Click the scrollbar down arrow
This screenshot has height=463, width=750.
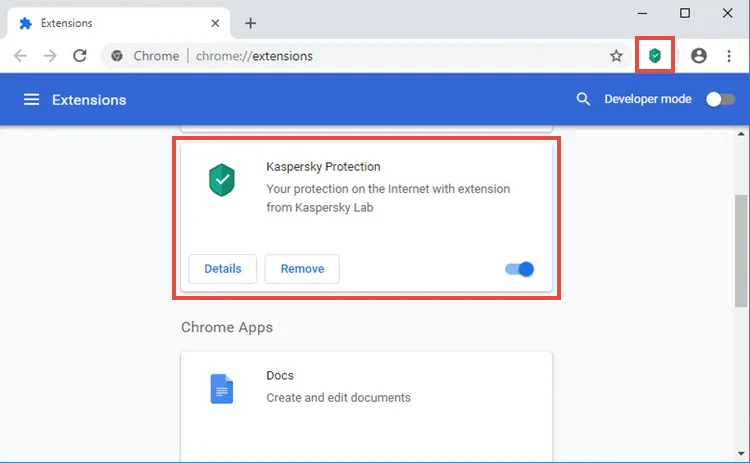click(x=741, y=453)
